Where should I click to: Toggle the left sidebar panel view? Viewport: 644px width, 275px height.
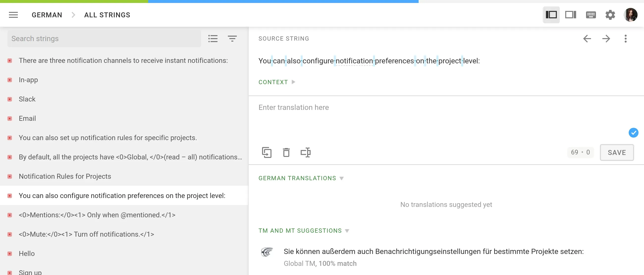(551, 15)
